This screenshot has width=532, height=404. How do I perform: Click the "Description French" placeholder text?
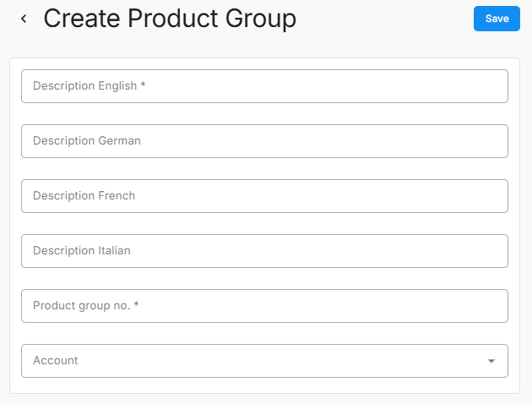tap(84, 196)
